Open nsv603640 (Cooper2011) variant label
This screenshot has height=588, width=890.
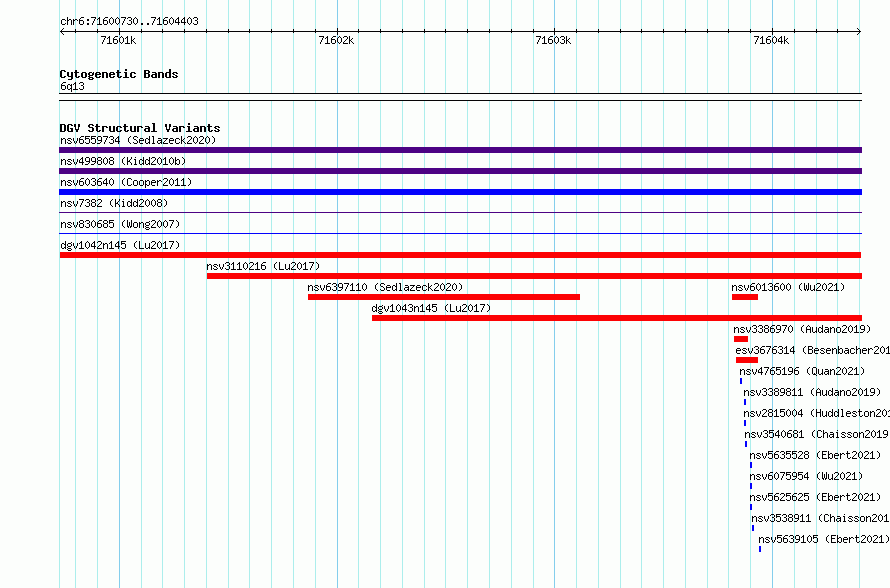[126, 182]
